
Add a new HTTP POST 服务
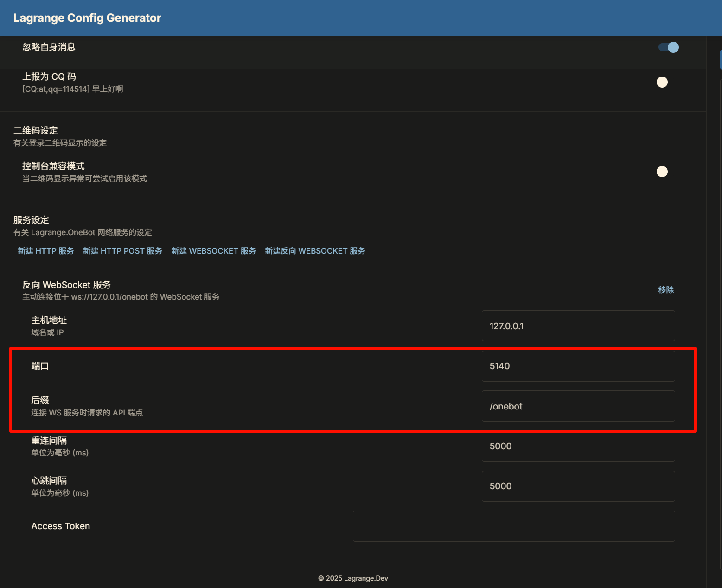tap(122, 251)
